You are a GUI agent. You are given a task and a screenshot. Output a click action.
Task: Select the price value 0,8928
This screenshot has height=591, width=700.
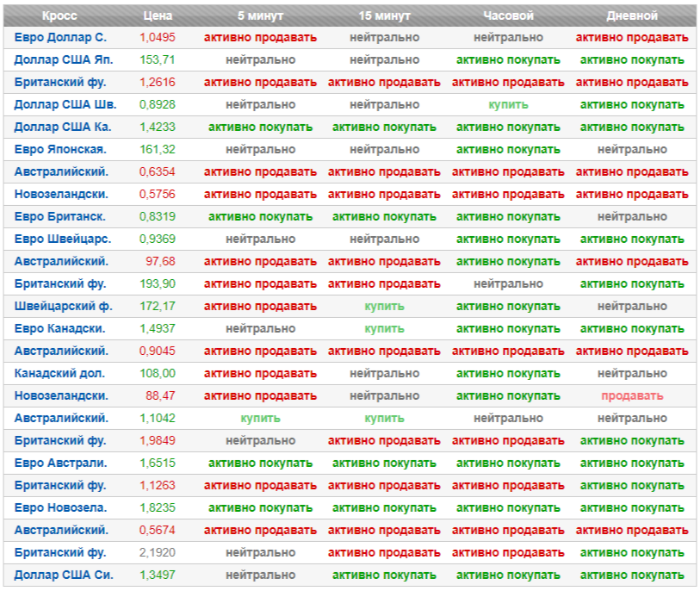pyautogui.click(x=158, y=104)
